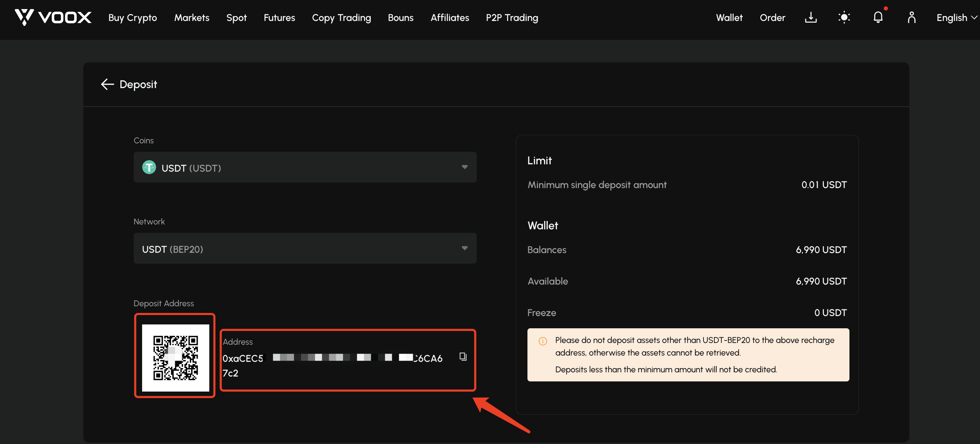This screenshot has height=444, width=980.
Task: Open Affiliates page
Action: tap(450, 17)
